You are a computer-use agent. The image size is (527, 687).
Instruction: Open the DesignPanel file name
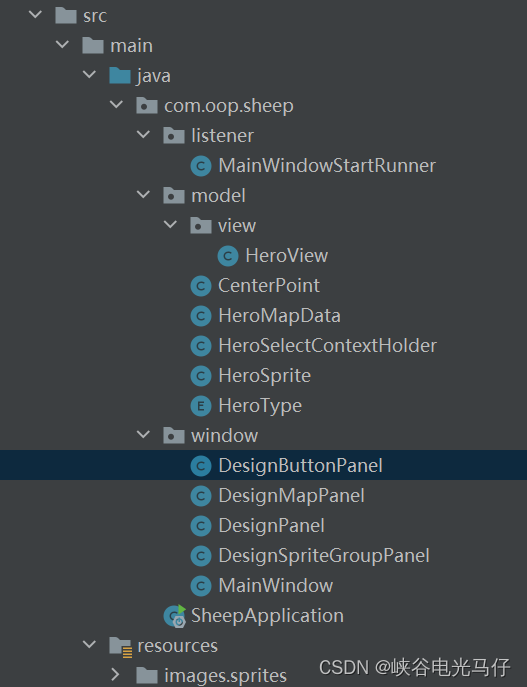(272, 526)
